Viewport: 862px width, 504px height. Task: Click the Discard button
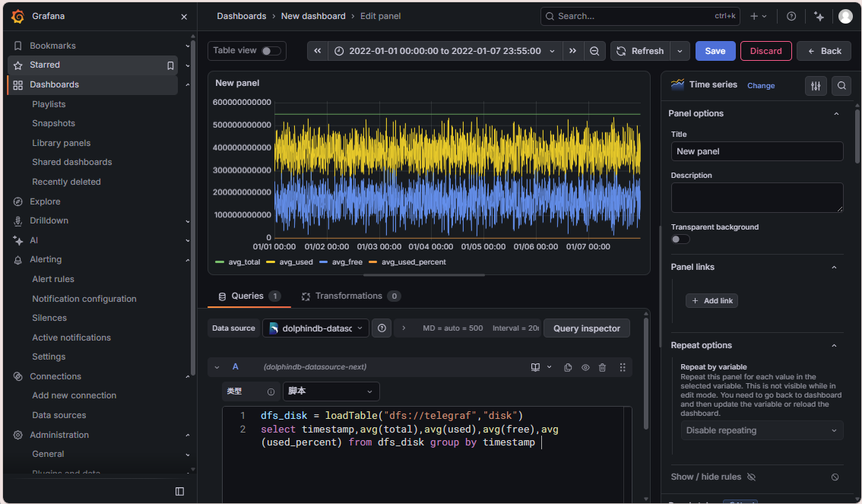point(765,51)
